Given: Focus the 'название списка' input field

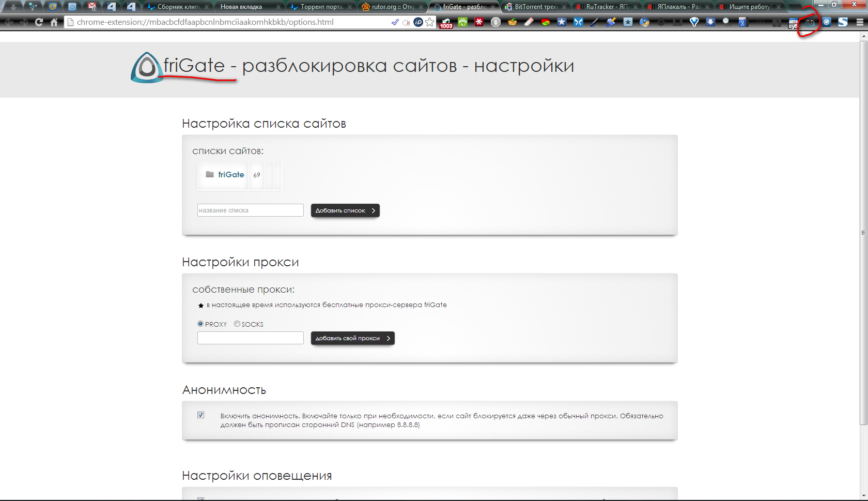Looking at the screenshot, I should (250, 210).
